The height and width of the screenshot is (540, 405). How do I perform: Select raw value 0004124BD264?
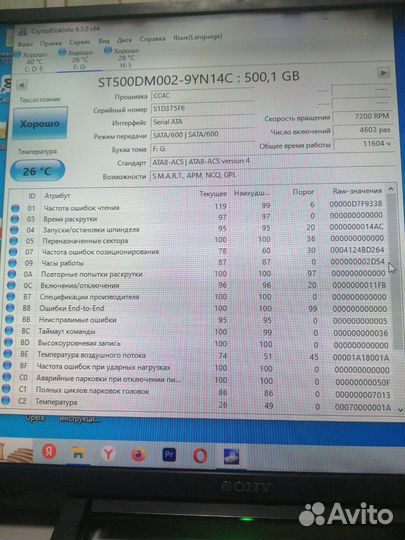(357, 250)
